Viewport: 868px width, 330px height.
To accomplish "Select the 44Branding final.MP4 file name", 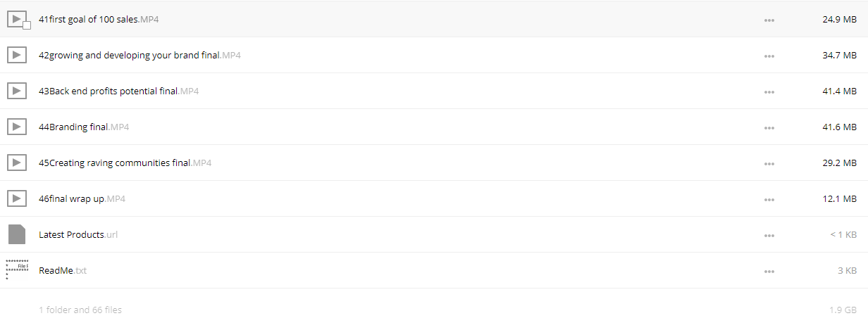I will [x=84, y=127].
